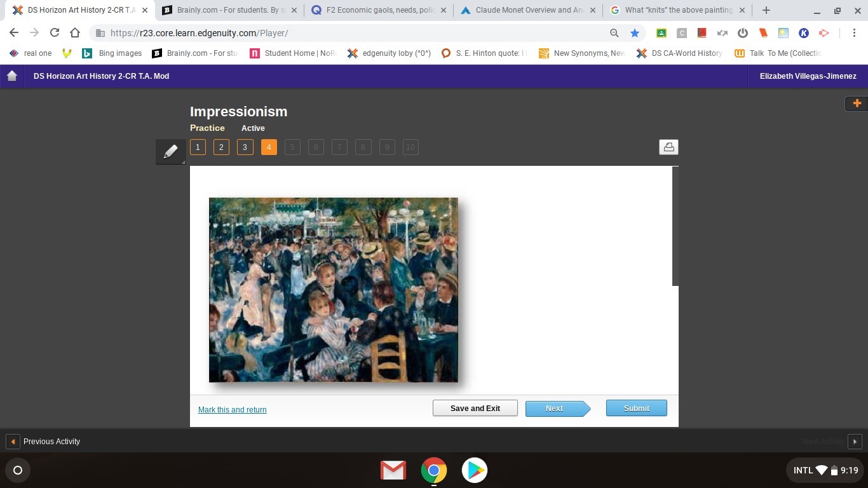The height and width of the screenshot is (488, 868).
Task: Click the Impressionism heading
Action: (x=239, y=112)
